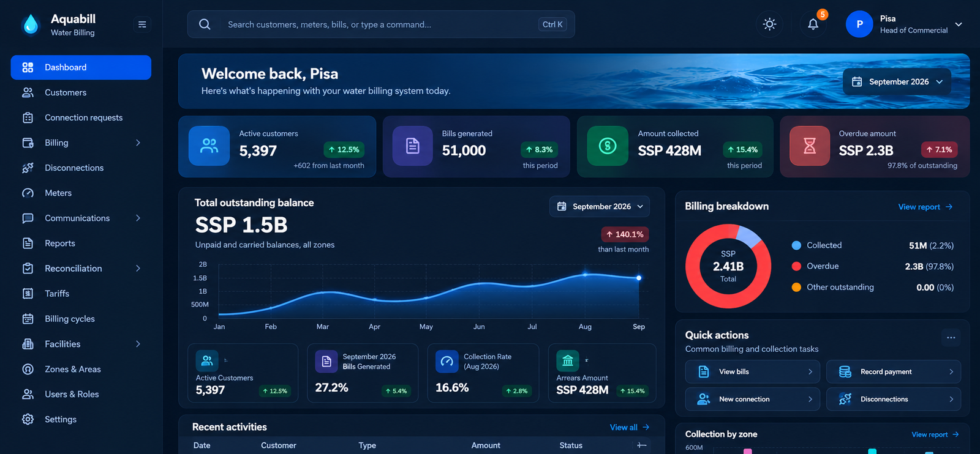
Task: Click the Pisa avatar circle
Action: click(859, 24)
